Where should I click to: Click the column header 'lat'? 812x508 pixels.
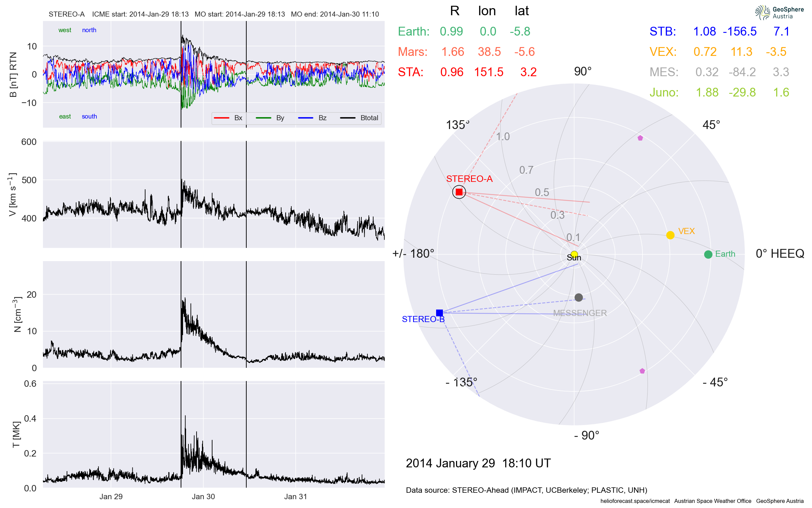[522, 11]
